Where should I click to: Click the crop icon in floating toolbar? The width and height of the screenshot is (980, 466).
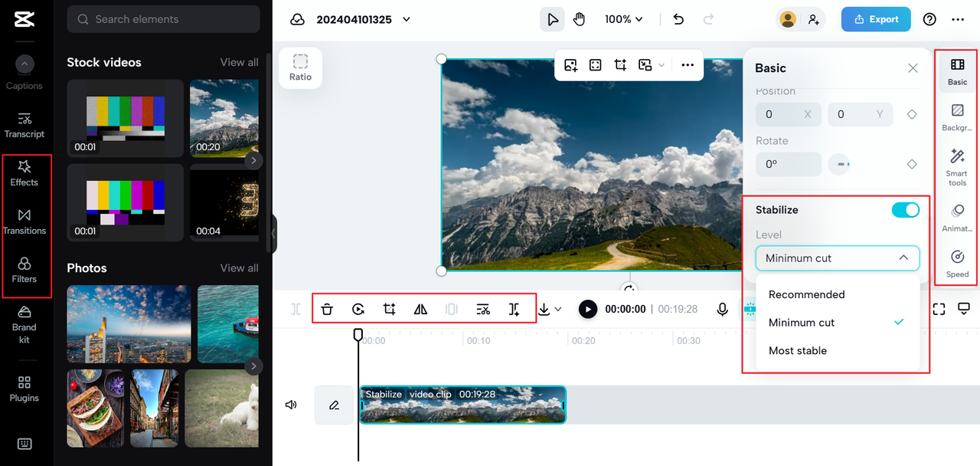[620, 65]
